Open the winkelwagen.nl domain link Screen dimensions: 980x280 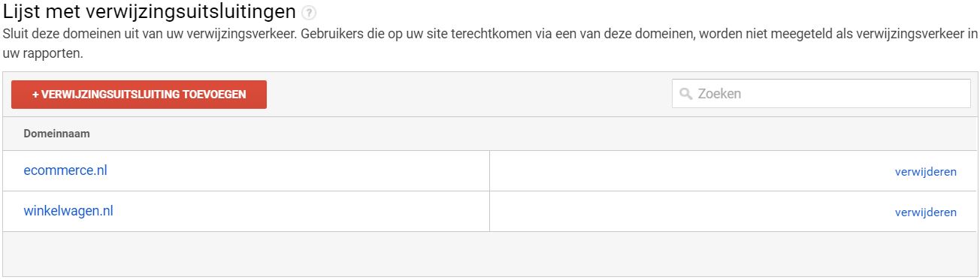(68, 211)
